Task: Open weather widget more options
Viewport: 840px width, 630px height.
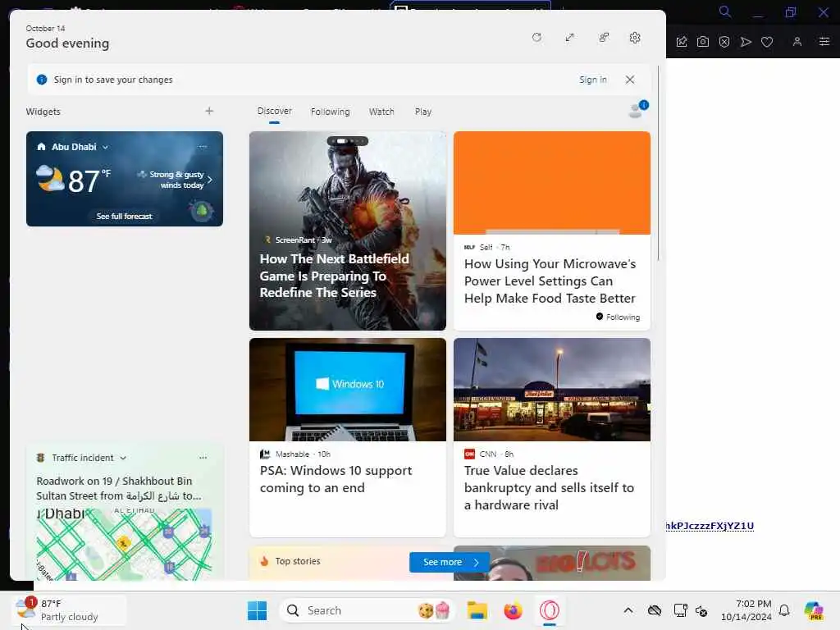Action: coord(203,146)
